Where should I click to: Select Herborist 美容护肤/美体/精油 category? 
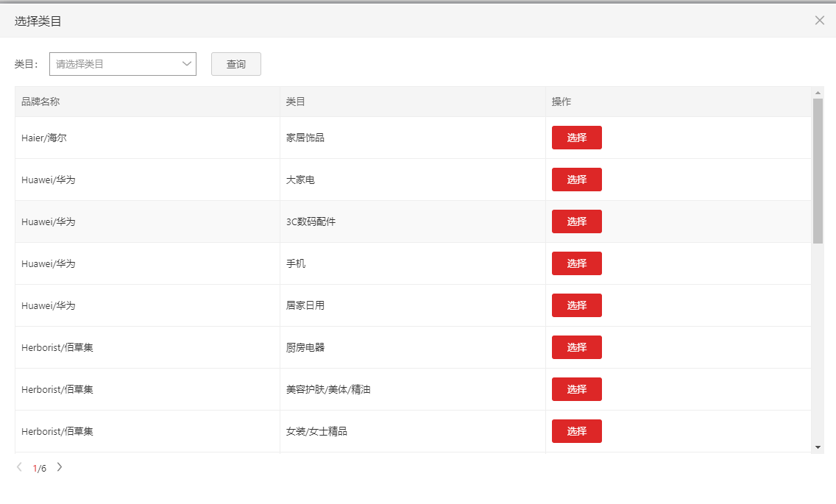576,389
